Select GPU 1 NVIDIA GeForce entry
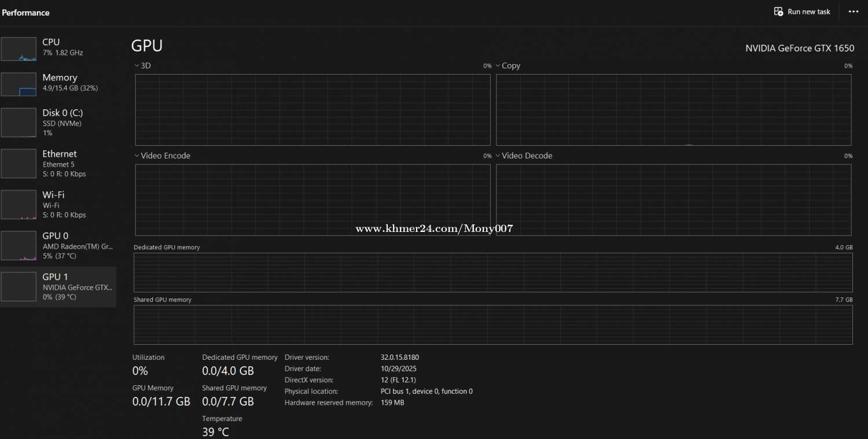The width and height of the screenshot is (868, 439). click(x=58, y=286)
